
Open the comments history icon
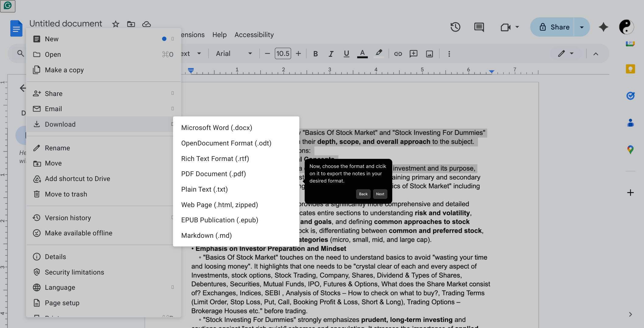479,27
